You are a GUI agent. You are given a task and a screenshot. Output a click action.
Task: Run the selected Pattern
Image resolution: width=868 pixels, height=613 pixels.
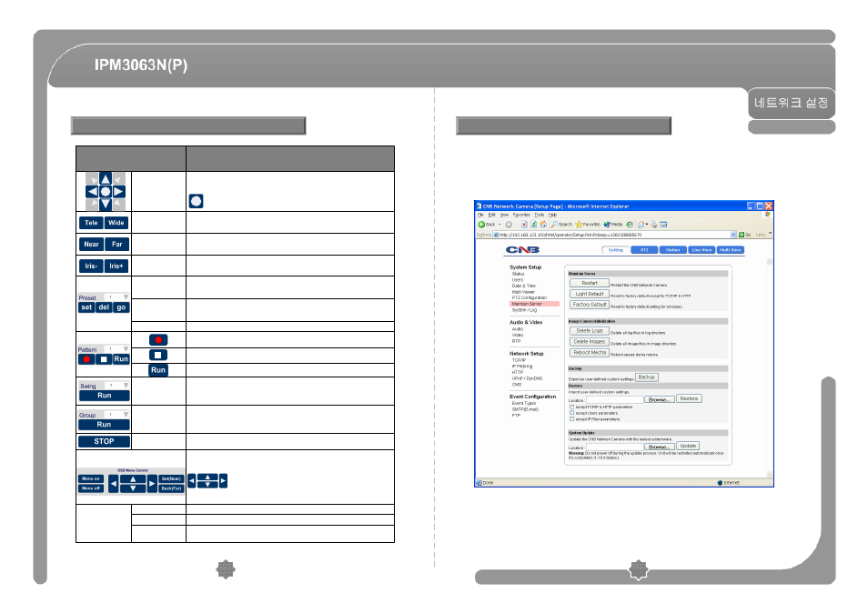(x=121, y=359)
